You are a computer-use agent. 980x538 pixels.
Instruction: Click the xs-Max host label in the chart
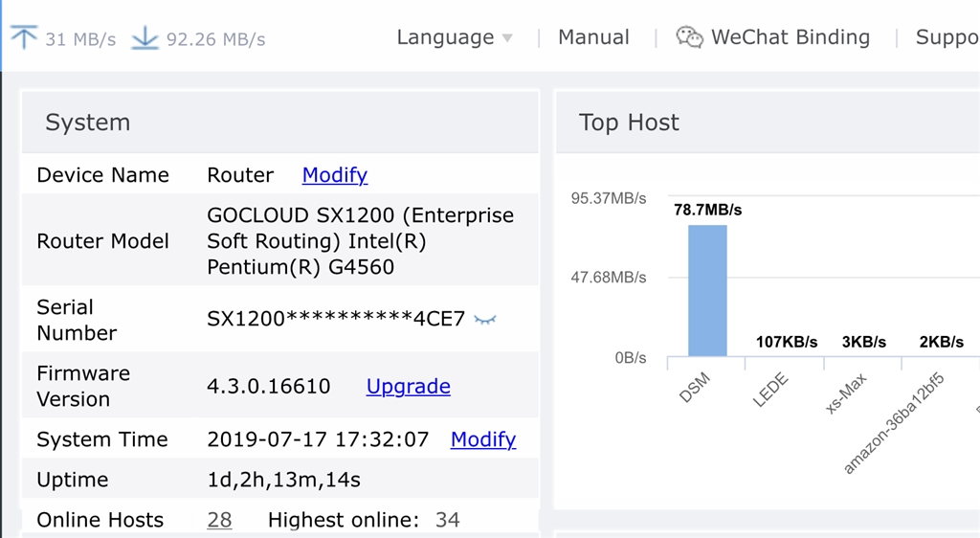(846, 393)
